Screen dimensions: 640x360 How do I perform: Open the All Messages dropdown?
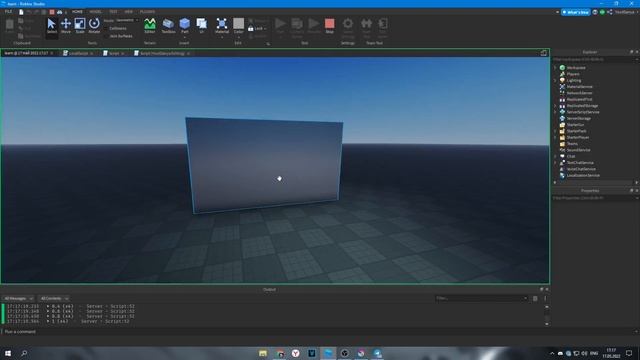click(18, 298)
